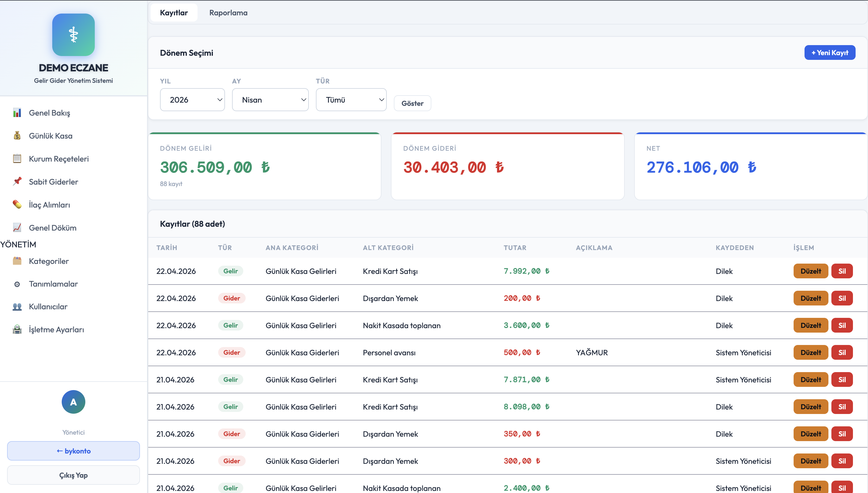Select the Kayıtlar tab
The height and width of the screenshot is (493, 868).
174,13
